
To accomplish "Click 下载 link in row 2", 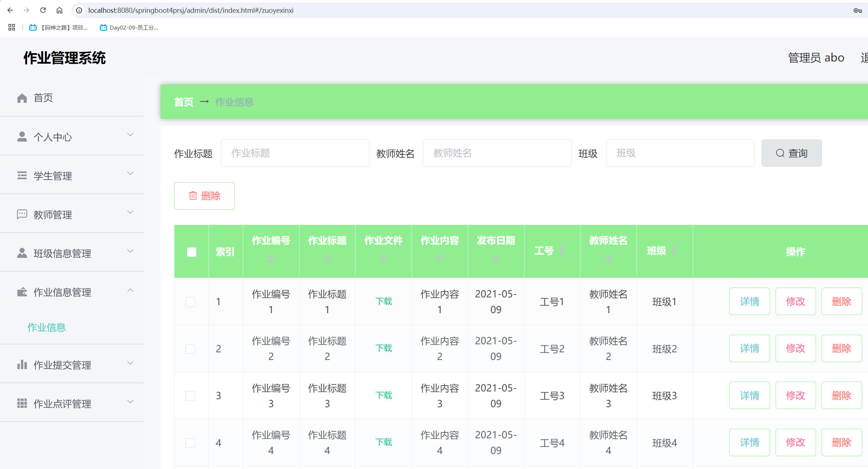I will pos(383,348).
